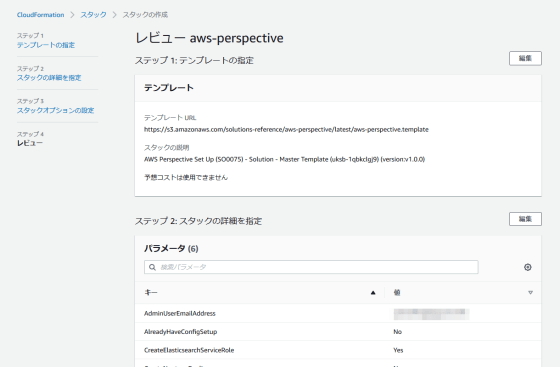Select the No value for AlreadyHaveConfigSetup

click(398, 332)
